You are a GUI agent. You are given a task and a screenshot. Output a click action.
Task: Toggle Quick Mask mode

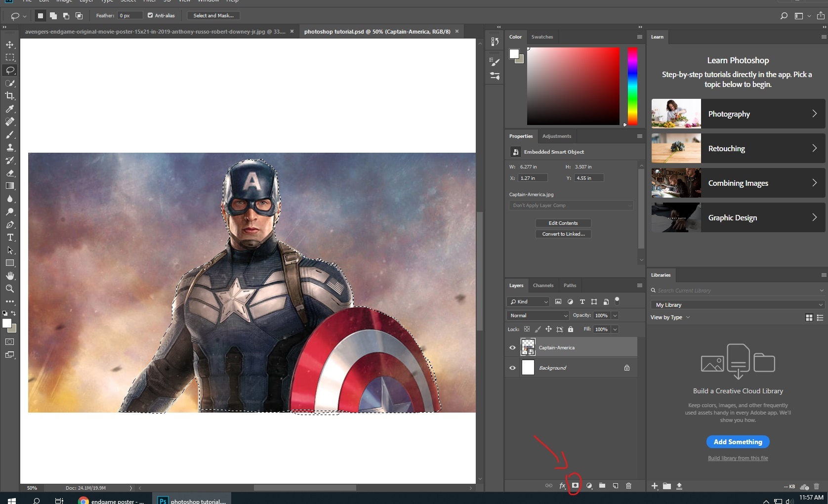10,342
